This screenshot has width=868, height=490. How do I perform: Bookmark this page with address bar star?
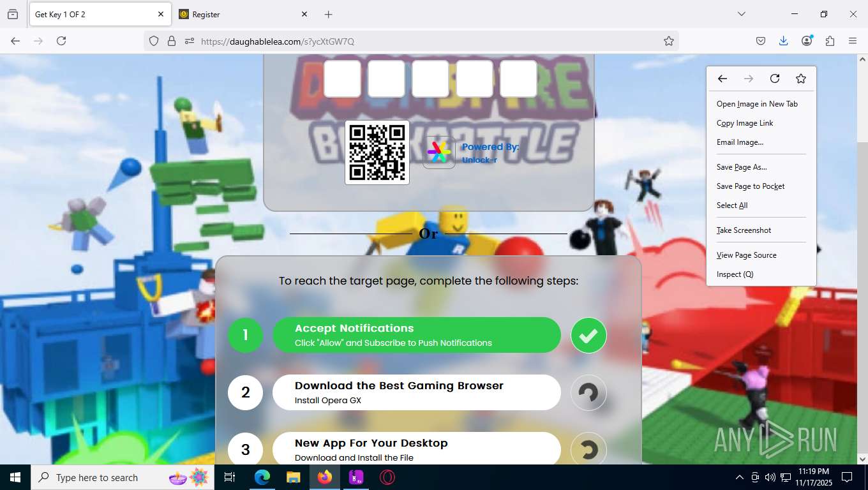(x=669, y=41)
